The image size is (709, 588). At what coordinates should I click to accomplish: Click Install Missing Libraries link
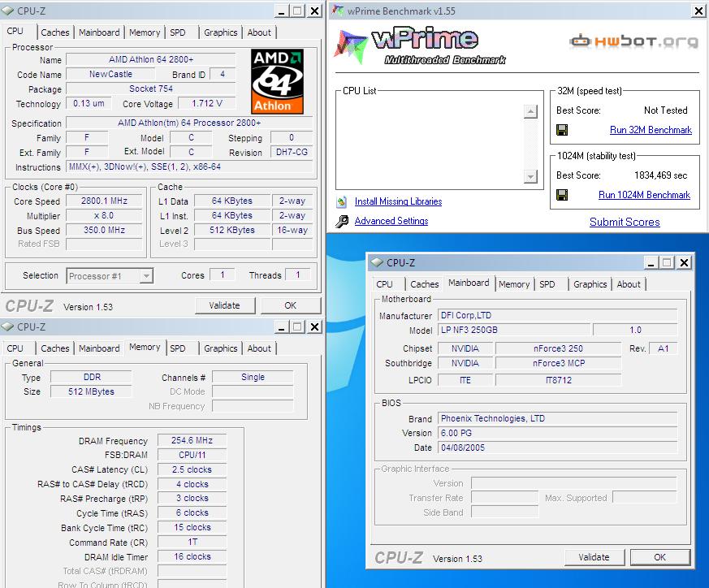[x=399, y=201]
